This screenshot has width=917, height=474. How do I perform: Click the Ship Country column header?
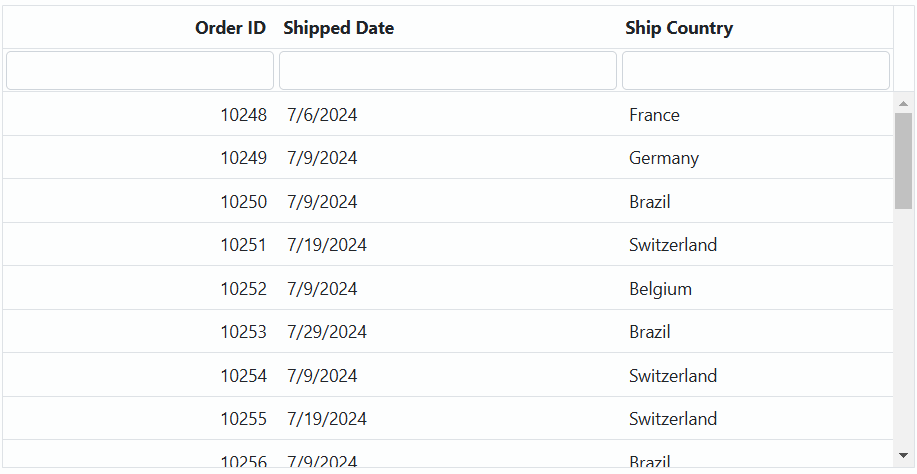[679, 28]
